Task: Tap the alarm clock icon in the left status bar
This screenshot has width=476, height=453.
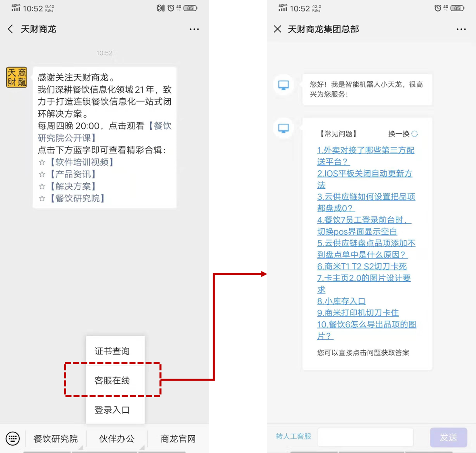Action: point(171,8)
